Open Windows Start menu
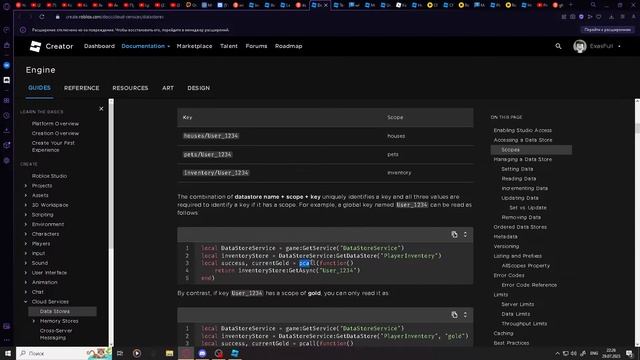The image size is (640, 360). 8,353
